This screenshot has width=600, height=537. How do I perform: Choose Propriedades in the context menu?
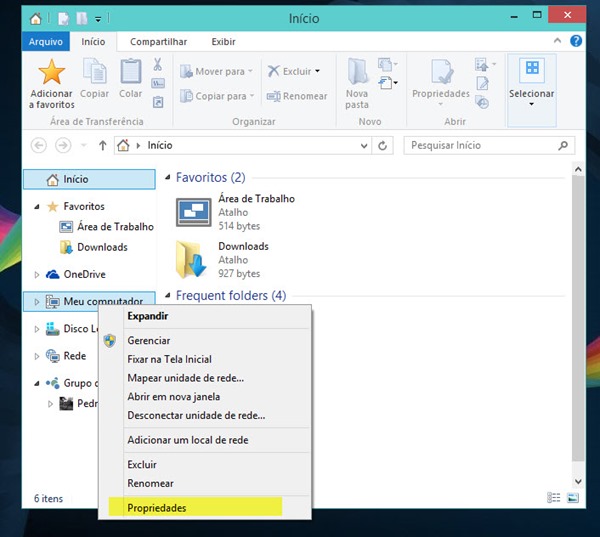[x=205, y=508]
